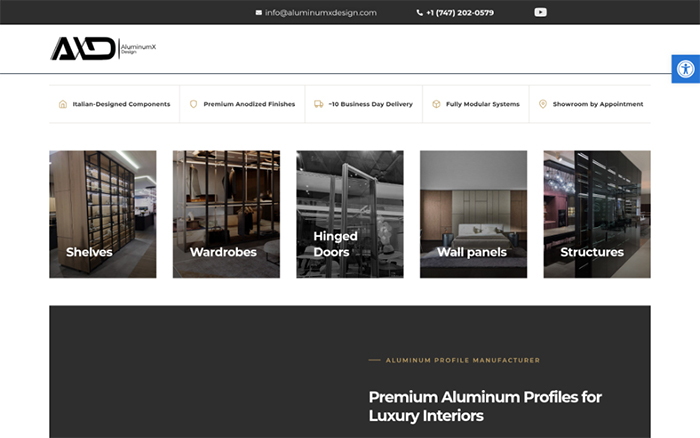Click the Fully Modular Systems text

(483, 104)
